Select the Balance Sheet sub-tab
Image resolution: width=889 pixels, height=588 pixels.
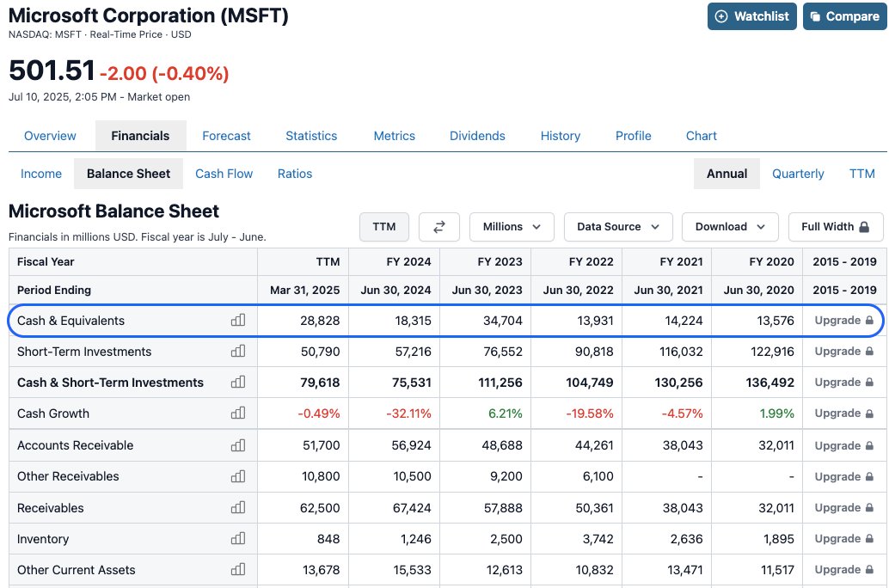(129, 174)
